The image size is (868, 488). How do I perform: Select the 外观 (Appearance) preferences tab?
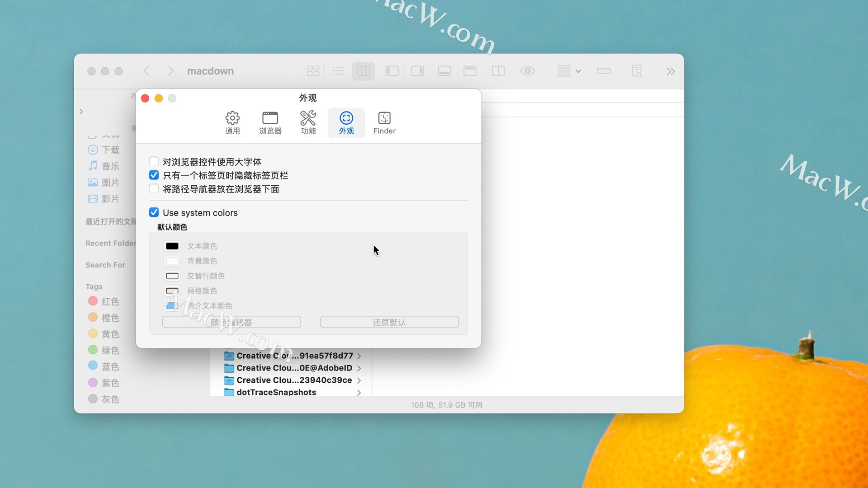[346, 123]
